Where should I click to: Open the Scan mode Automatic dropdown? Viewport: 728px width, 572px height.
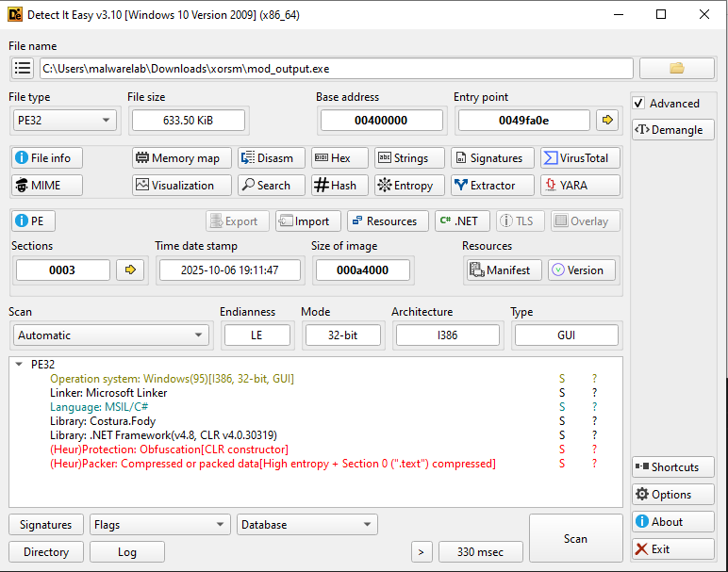[x=111, y=335]
